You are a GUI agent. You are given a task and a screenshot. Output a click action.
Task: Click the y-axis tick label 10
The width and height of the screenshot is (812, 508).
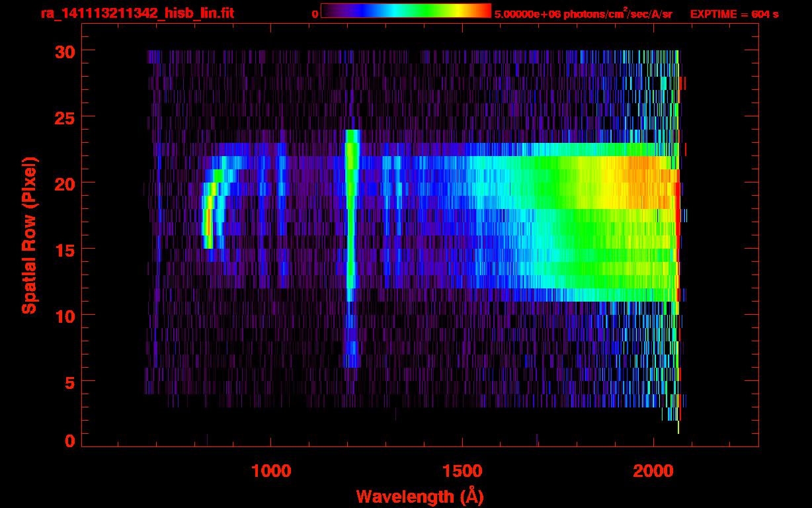click(65, 316)
